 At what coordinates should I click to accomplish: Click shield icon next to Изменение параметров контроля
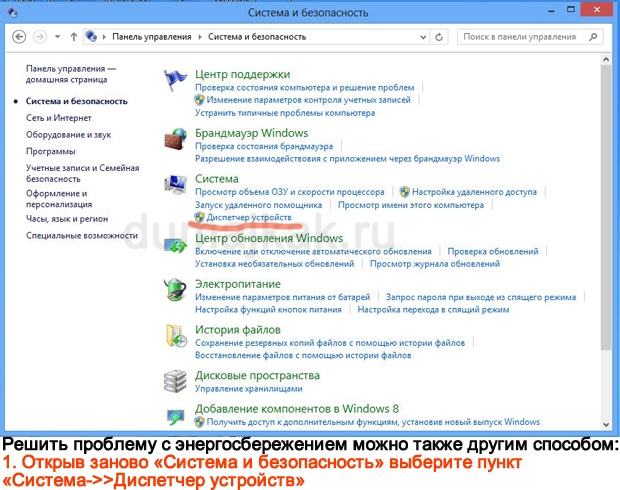[x=199, y=100]
